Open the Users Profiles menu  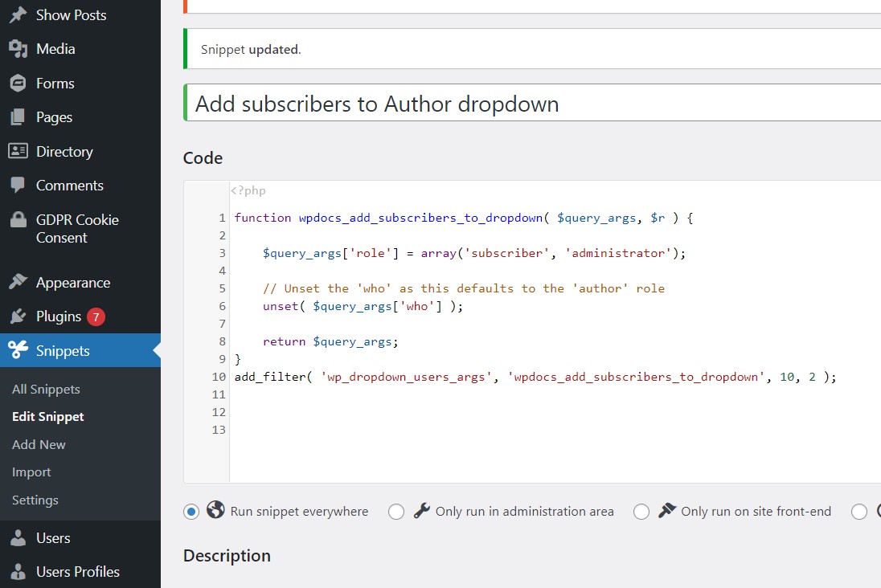pos(77,572)
